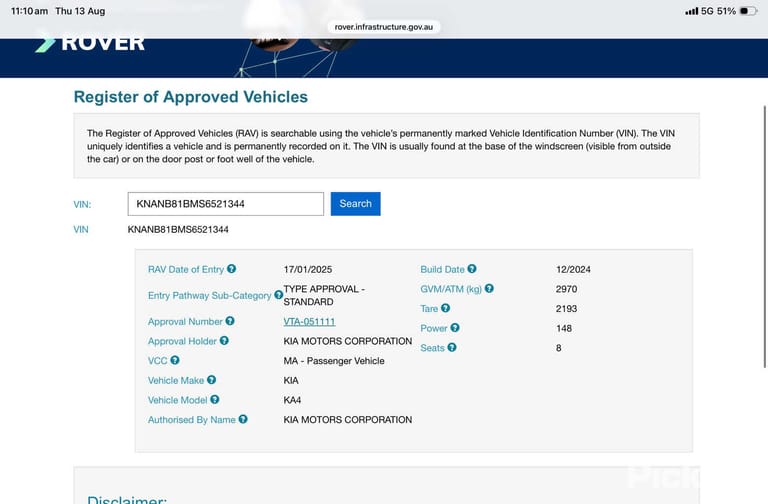Screen dimensions: 768x504
Task: Select the Power value 148
Action: tap(564, 328)
